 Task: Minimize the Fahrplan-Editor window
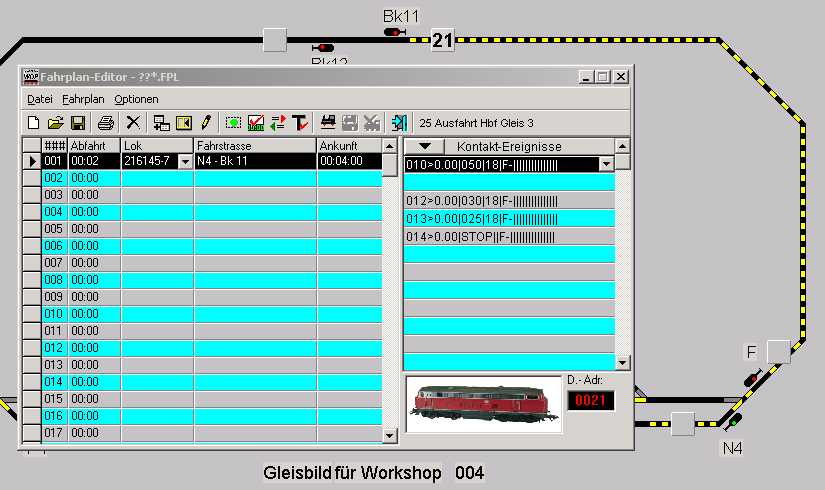tap(587, 77)
